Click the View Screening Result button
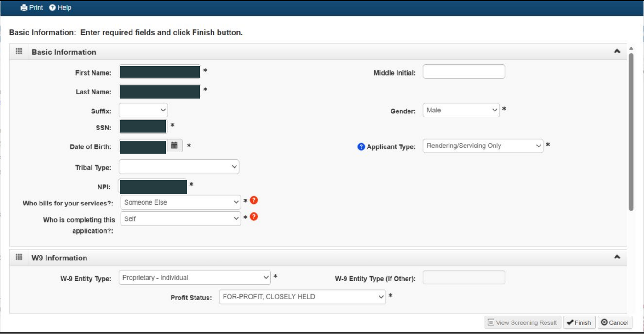The width and height of the screenshot is (644, 334). (523, 322)
